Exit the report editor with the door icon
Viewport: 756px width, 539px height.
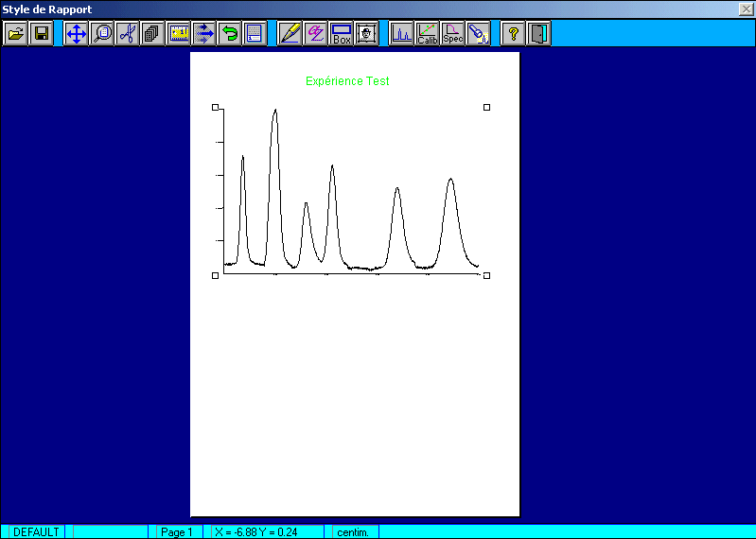pyautogui.click(x=538, y=34)
